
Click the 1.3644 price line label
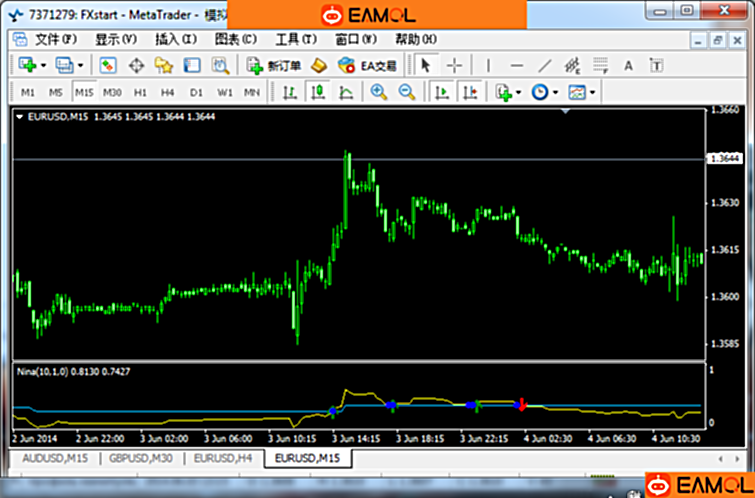(723, 159)
